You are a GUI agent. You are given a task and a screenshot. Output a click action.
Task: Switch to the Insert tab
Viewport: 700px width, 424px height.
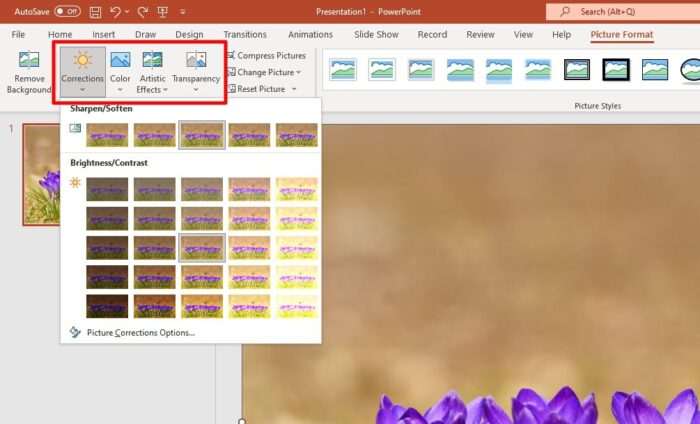click(104, 34)
